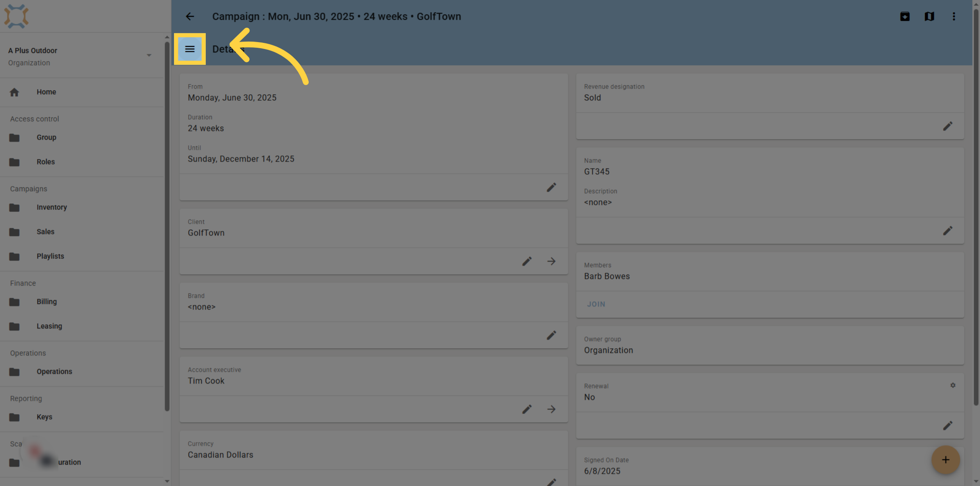
Task: Open the Operations folder
Action: tap(82, 372)
